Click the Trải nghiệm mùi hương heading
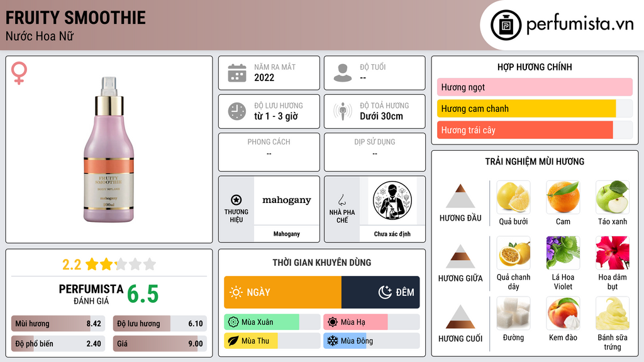 pyautogui.click(x=535, y=162)
